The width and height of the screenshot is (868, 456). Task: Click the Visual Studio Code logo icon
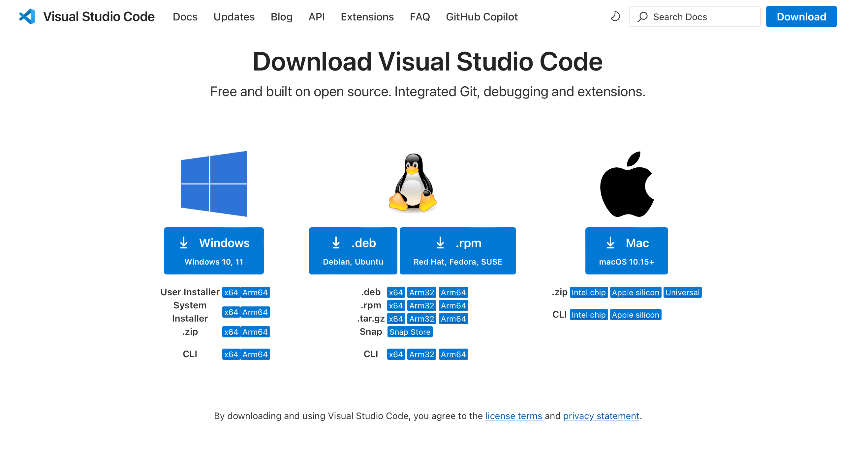tap(27, 16)
